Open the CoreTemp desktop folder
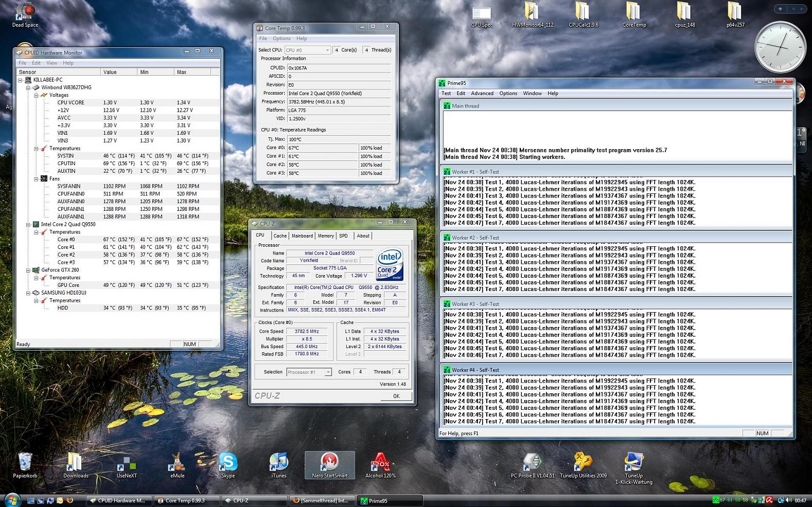This screenshot has height=507, width=812. pos(634,14)
